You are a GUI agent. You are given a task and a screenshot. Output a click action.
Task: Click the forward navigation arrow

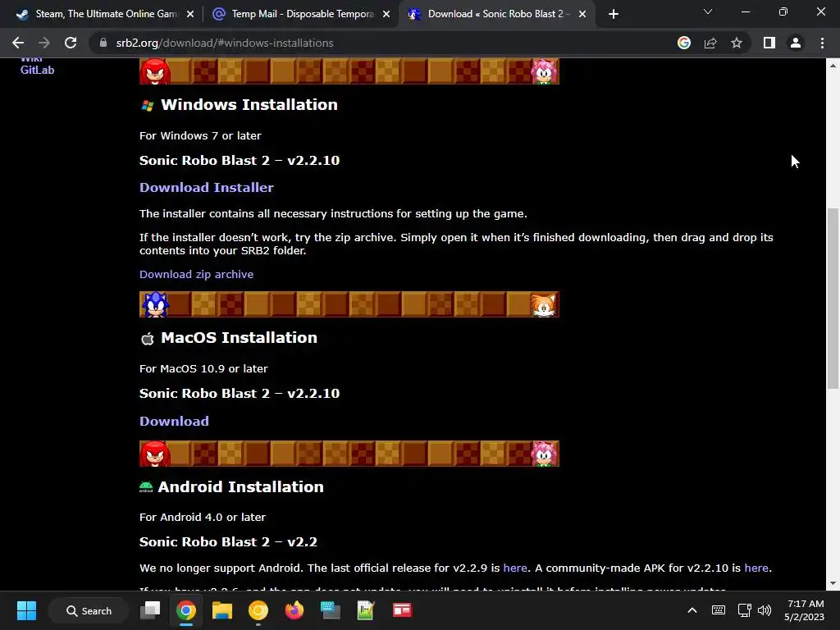[44, 43]
